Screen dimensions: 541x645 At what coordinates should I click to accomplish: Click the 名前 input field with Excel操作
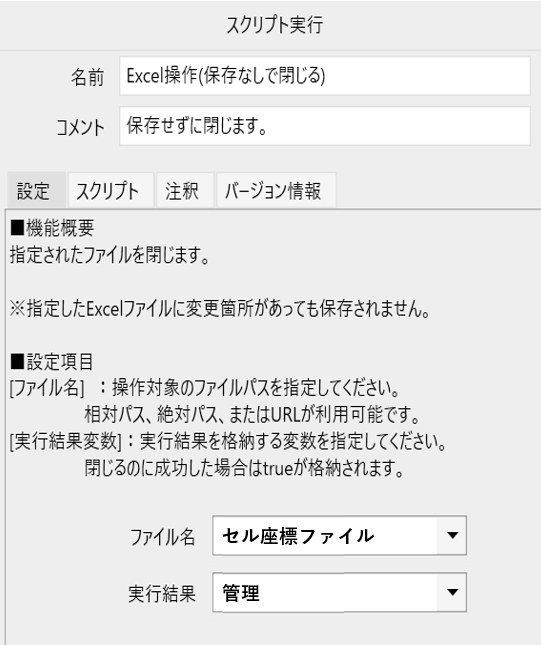point(325,76)
